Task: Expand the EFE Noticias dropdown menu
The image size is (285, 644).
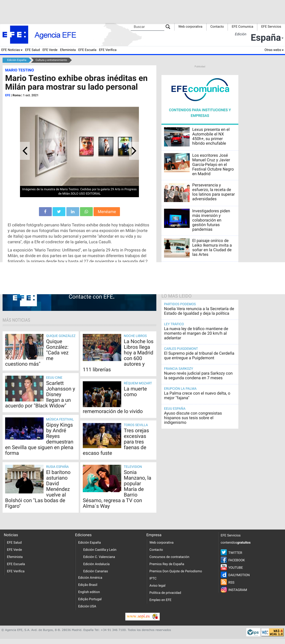Action: click(x=12, y=50)
